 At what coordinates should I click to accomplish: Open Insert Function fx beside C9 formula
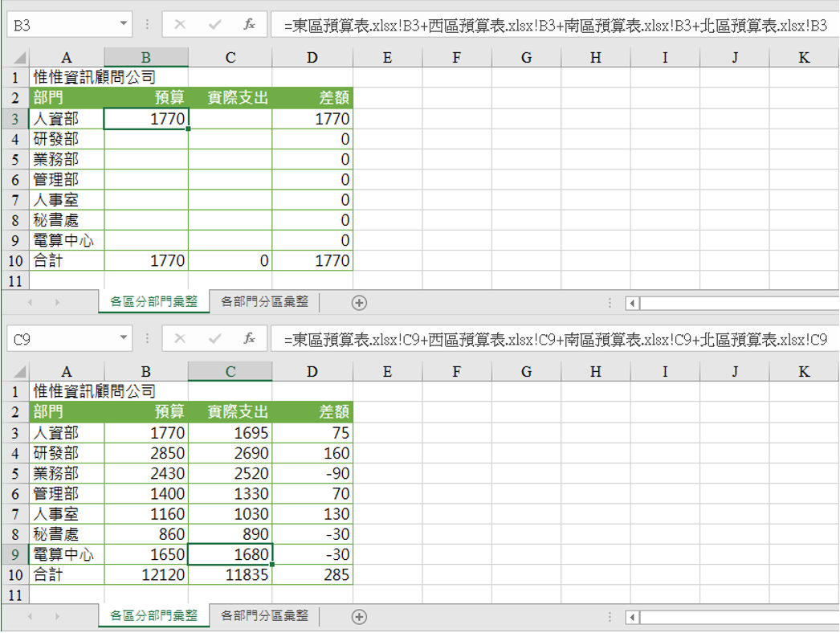coord(249,338)
